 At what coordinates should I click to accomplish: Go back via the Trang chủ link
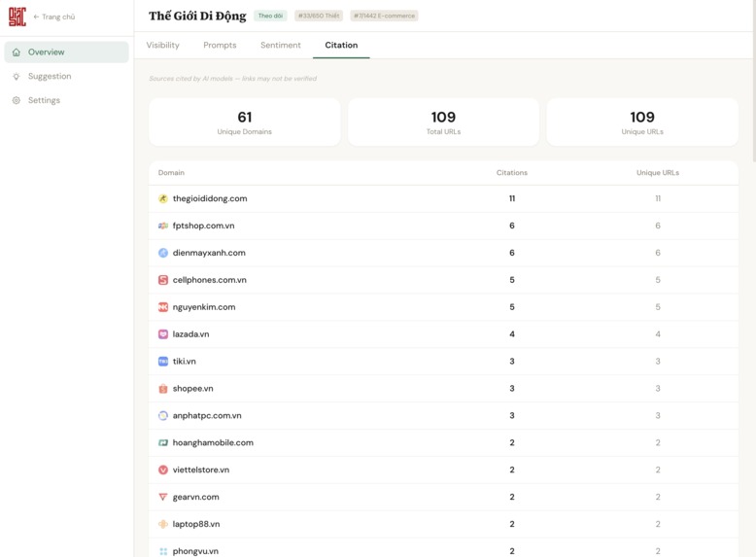click(x=54, y=17)
